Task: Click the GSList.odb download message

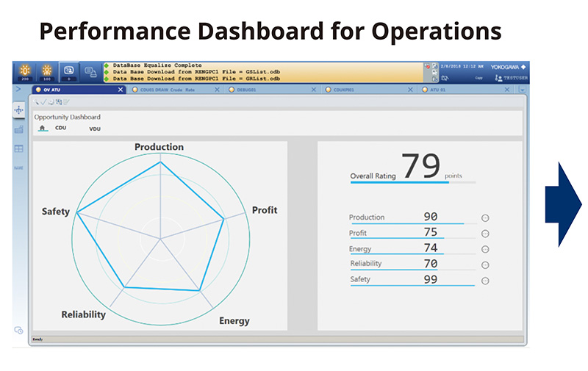Action: 196,72
